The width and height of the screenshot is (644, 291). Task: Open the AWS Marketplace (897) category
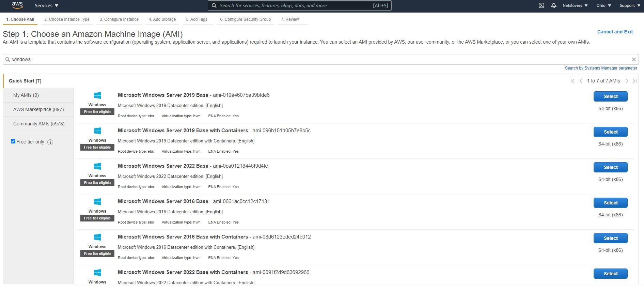(x=38, y=109)
